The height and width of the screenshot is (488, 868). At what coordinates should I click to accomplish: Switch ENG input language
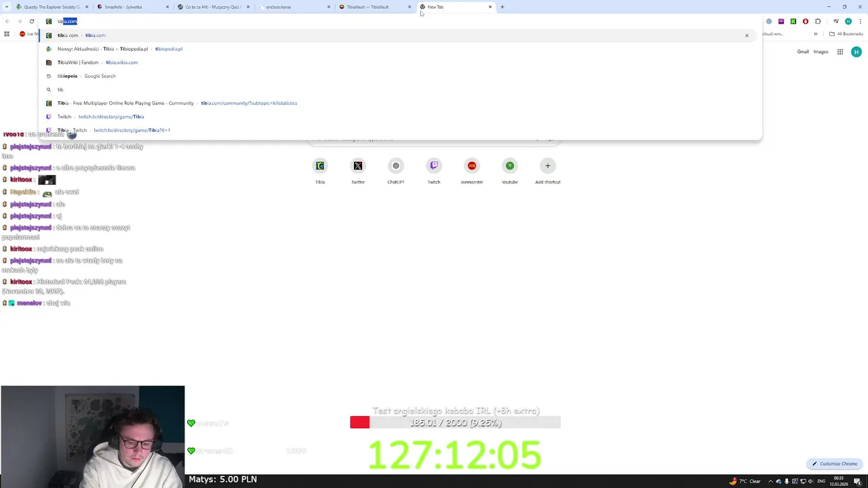[821, 481]
